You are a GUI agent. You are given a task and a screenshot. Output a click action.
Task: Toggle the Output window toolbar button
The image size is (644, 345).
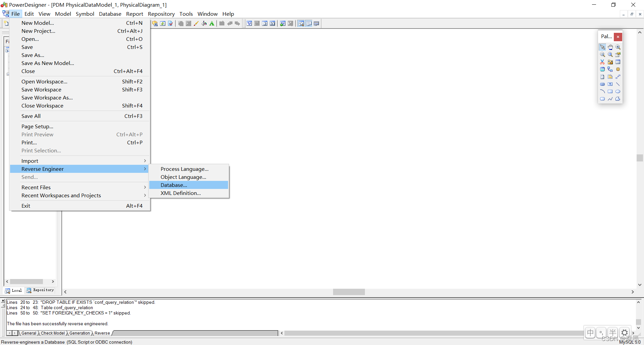point(309,23)
